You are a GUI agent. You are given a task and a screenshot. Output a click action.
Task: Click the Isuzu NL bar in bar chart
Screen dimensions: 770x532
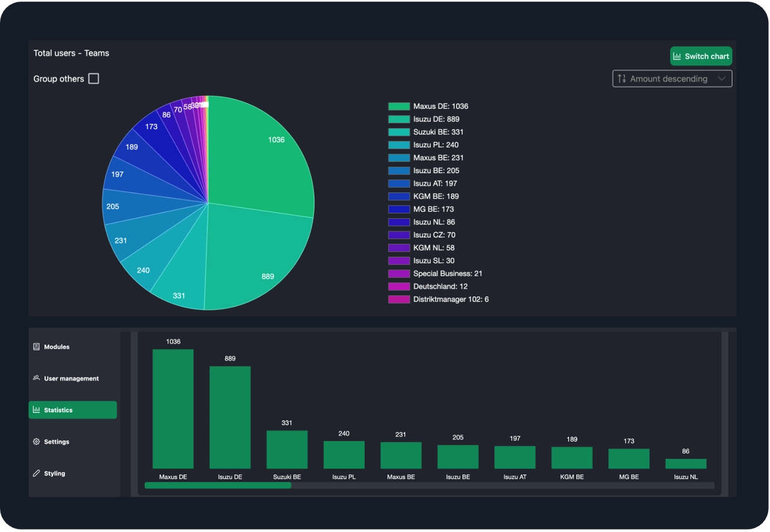pyautogui.click(x=686, y=464)
